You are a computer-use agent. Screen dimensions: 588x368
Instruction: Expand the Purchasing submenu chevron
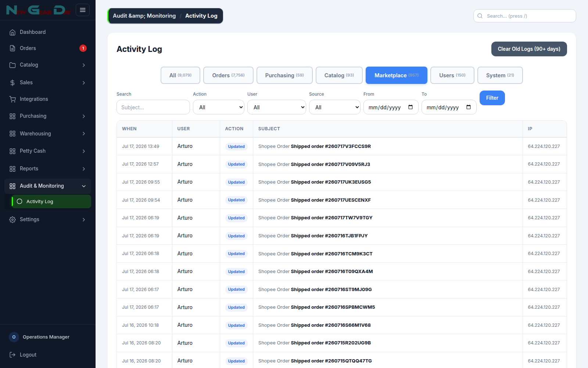coord(84,116)
